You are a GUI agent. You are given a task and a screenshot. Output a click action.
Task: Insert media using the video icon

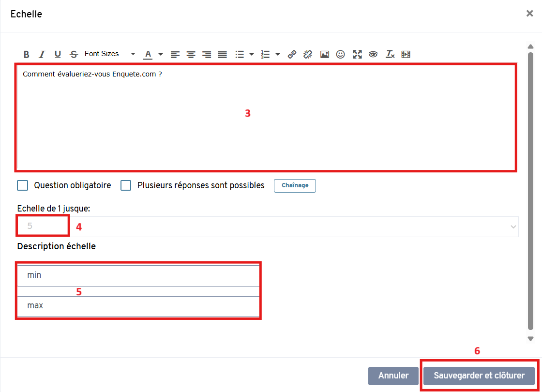pos(406,54)
